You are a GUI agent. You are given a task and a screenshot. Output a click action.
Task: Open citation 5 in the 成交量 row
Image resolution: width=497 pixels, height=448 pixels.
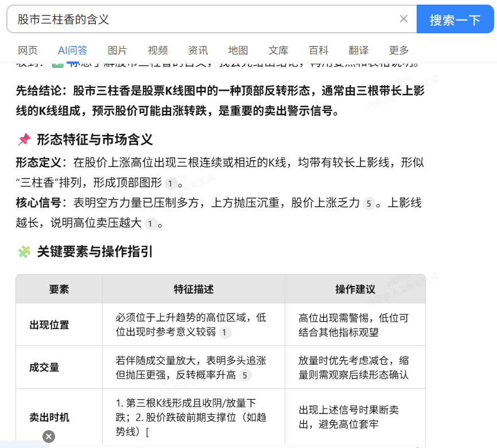(x=244, y=375)
